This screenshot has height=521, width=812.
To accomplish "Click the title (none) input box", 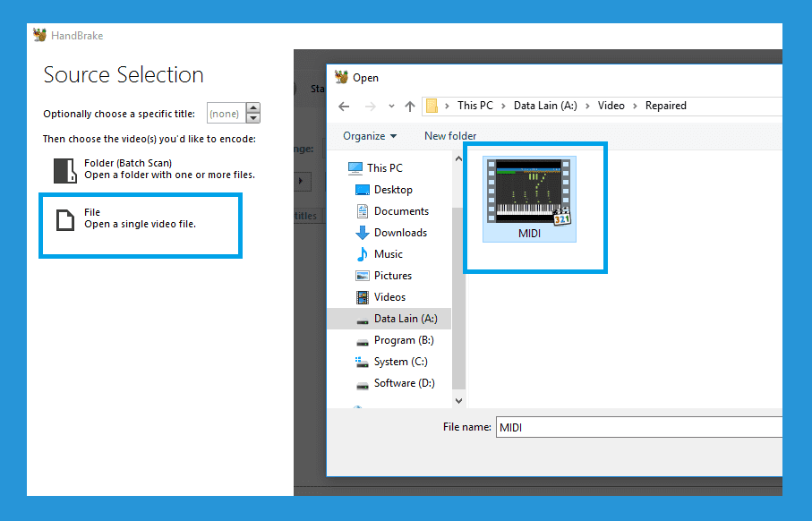I will point(227,114).
